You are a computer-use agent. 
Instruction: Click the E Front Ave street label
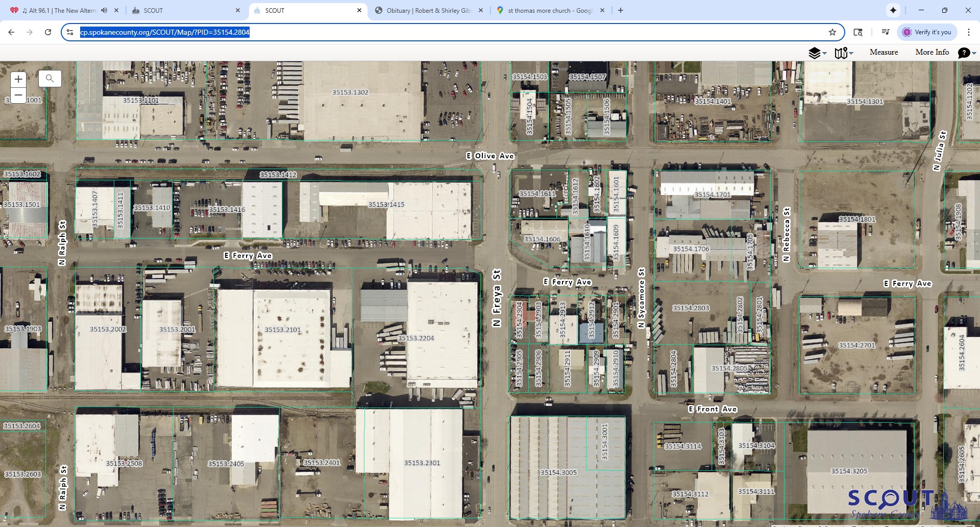tap(713, 409)
